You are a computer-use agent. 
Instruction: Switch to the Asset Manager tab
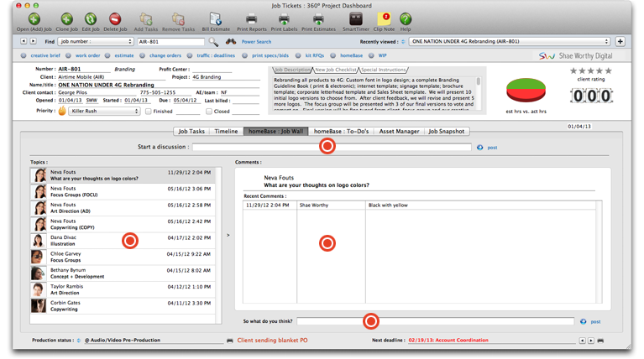coord(397,131)
